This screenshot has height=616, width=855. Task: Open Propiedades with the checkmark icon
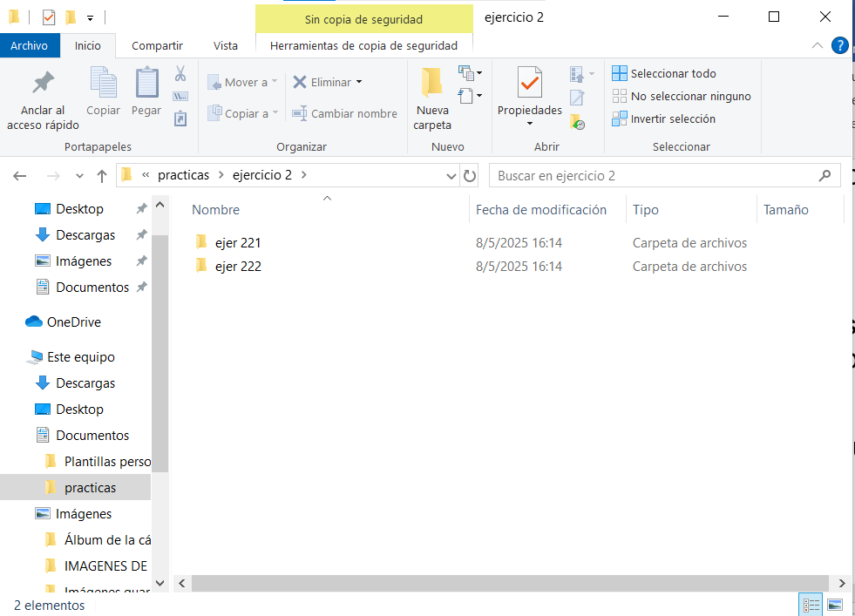tap(529, 84)
